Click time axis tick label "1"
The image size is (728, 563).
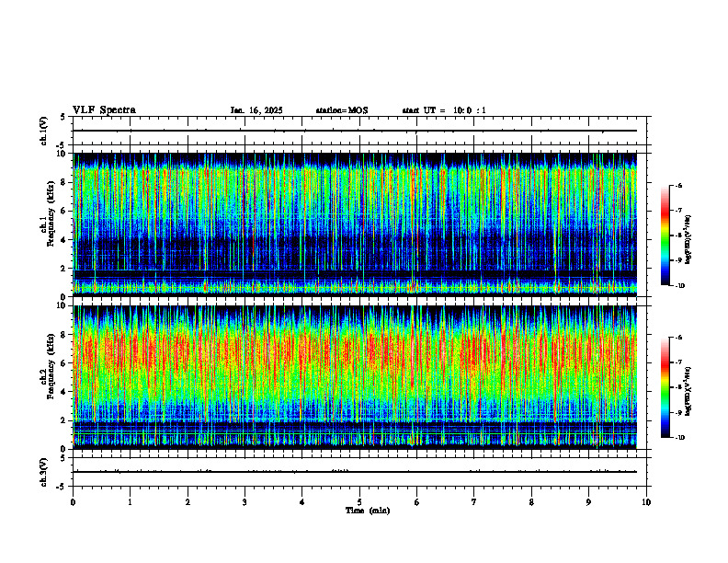130,502
